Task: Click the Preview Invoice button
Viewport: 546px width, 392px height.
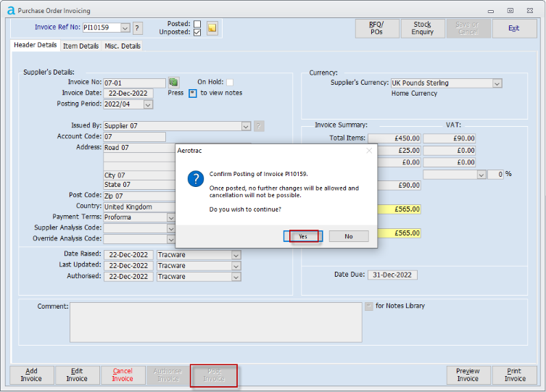Action: 468,375
